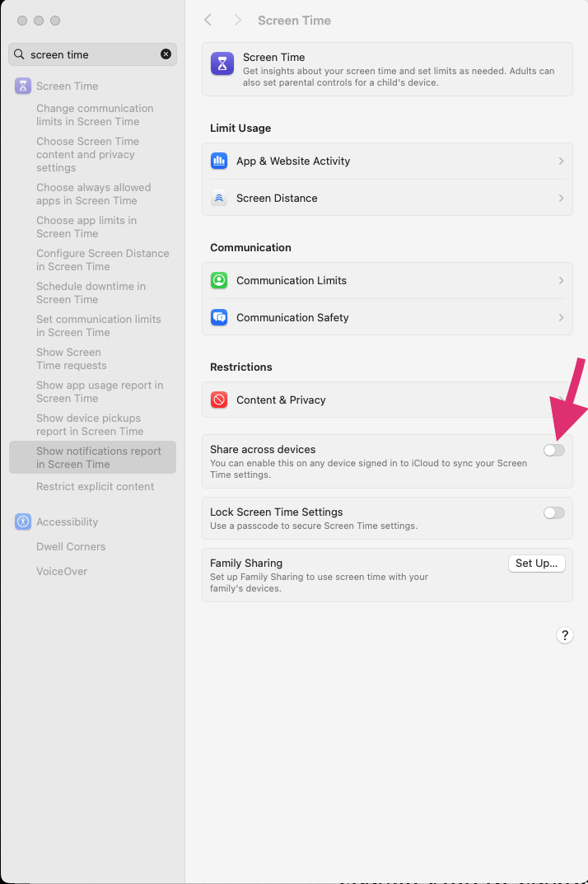Enable Share across devices toggle
Image resolution: width=588 pixels, height=884 pixels.
click(x=553, y=450)
